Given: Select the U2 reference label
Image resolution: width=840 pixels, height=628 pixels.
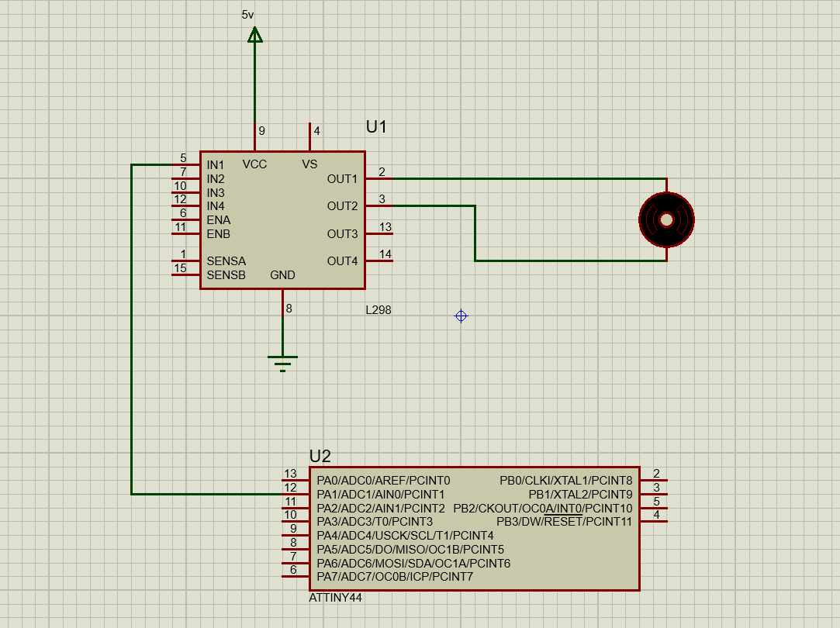Looking at the screenshot, I should click(320, 456).
